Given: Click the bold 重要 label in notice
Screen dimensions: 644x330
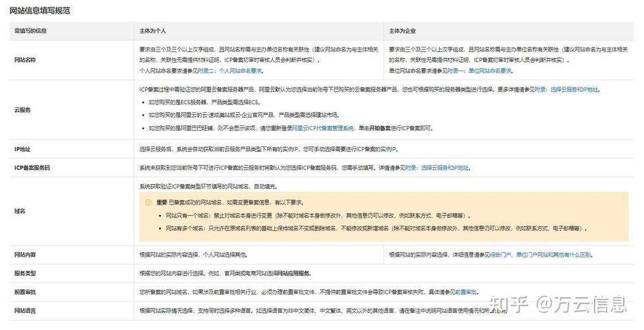Looking at the screenshot, I should [x=161, y=203].
